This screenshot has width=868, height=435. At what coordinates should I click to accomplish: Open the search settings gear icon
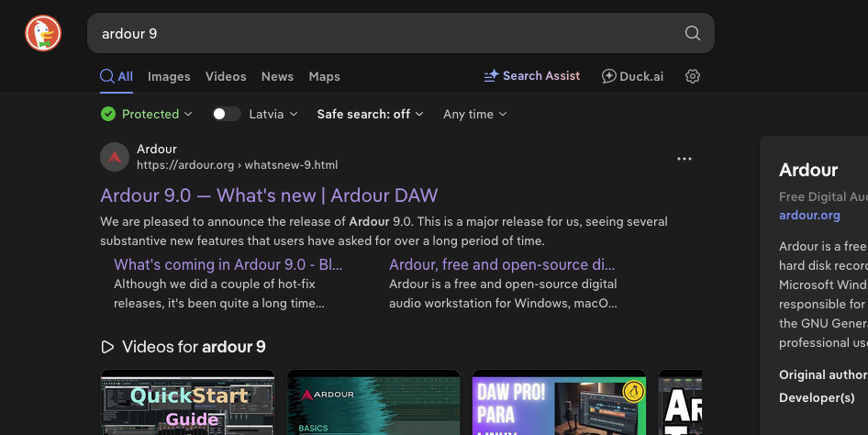coord(693,76)
